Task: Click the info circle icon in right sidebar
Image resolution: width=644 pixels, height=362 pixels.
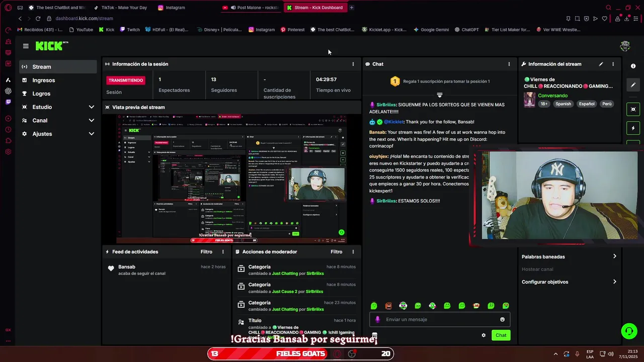Action: click(x=633, y=66)
